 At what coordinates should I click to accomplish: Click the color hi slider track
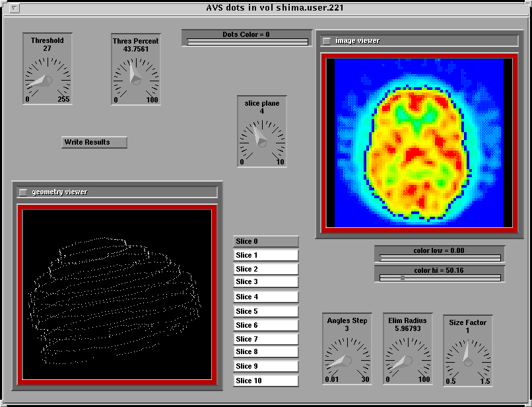click(440, 278)
